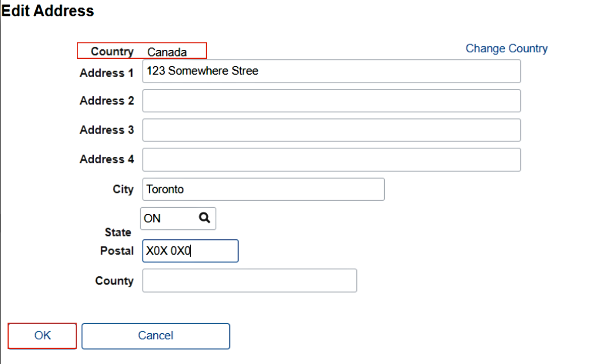The height and width of the screenshot is (364, 605).
Task: Select the empty Address 2 field
Action: tap(331, 101)
